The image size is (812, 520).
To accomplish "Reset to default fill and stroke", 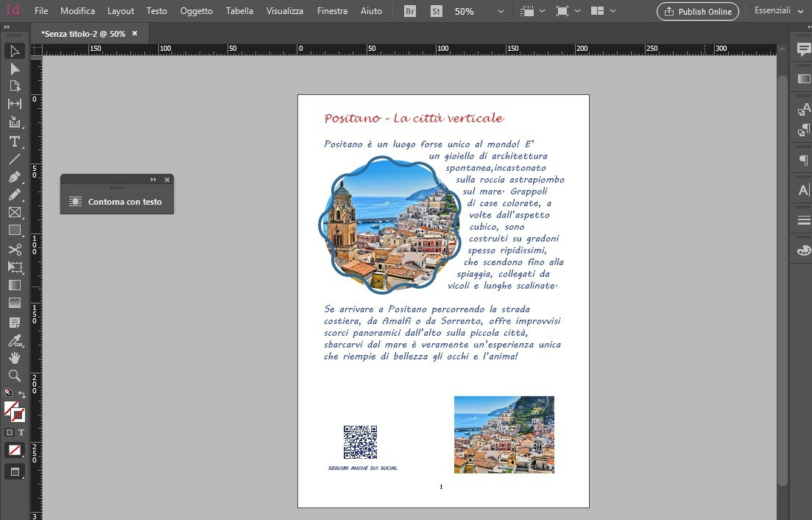I will [x=8, y=393].
